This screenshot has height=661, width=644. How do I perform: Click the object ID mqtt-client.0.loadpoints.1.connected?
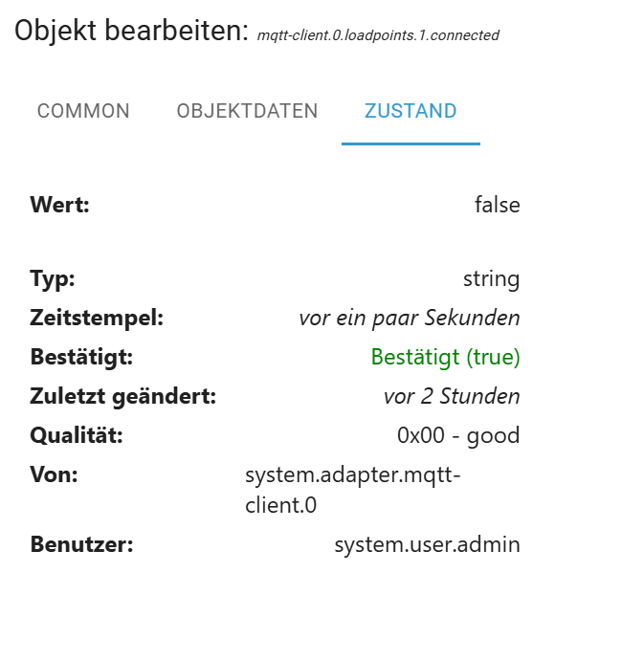pyautogui.click(x=378, y=35)
